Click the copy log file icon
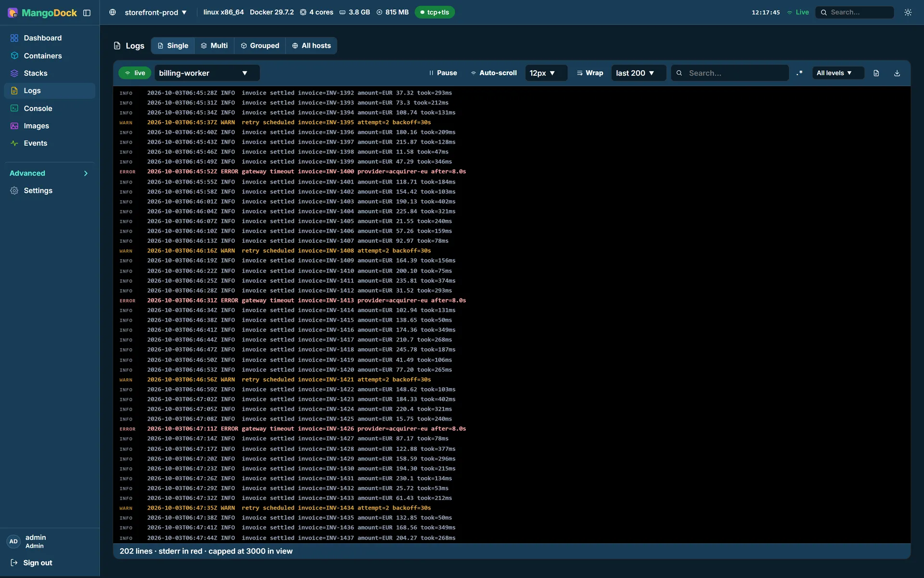This screenshot has height=578, width=924. [876, 73]
